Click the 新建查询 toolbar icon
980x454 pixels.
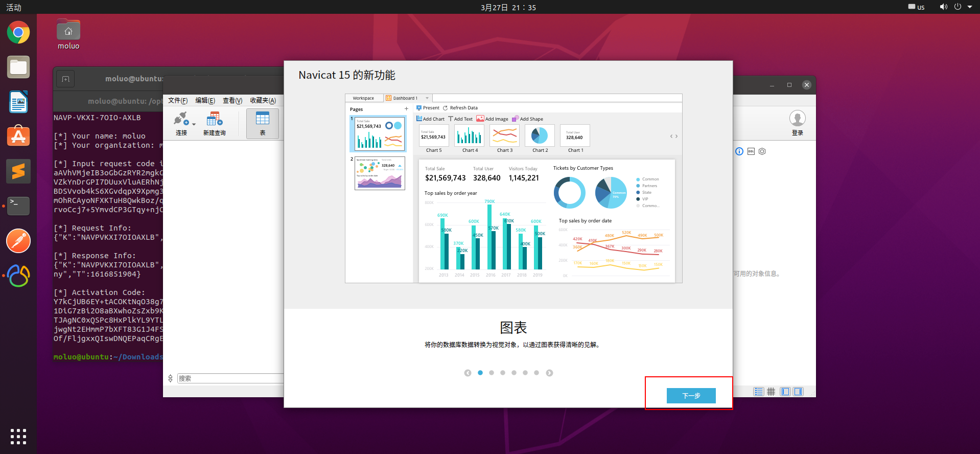(x=215, y=123)
